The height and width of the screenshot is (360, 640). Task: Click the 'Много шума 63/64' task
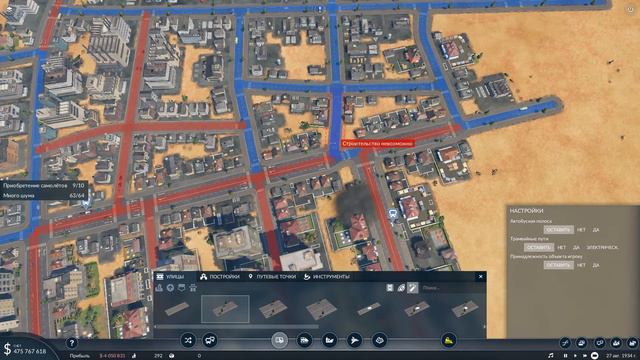click(x=44, y=196)
